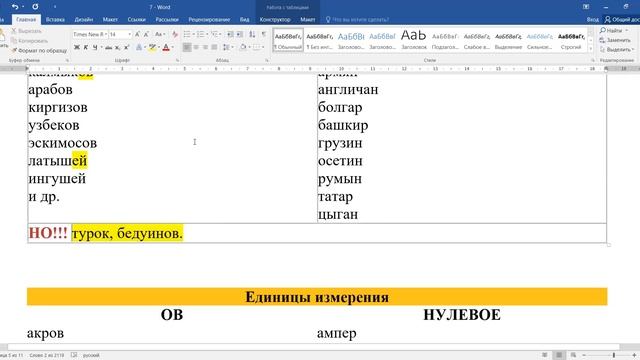Switch to the Вставка tab

(55, 19)
